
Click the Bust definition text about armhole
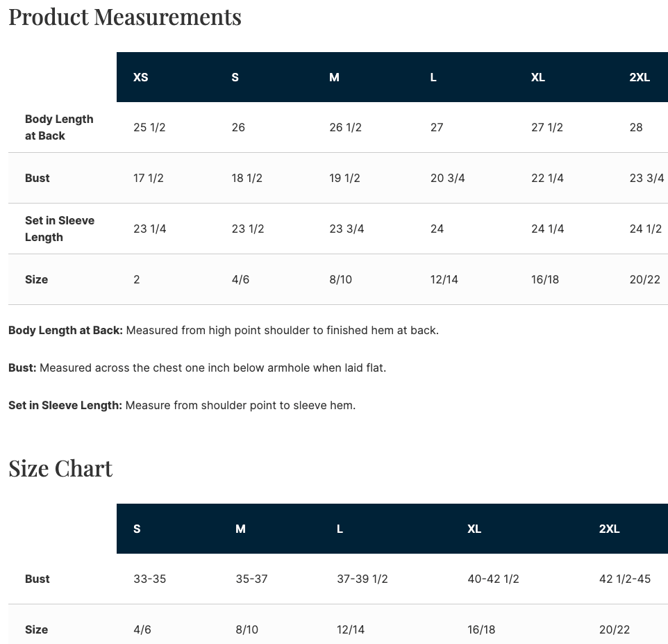click(x=197, y=368)
